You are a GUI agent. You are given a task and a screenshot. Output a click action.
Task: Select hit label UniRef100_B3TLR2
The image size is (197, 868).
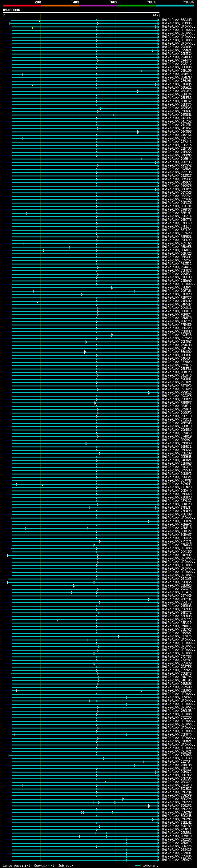coord(177,230)
